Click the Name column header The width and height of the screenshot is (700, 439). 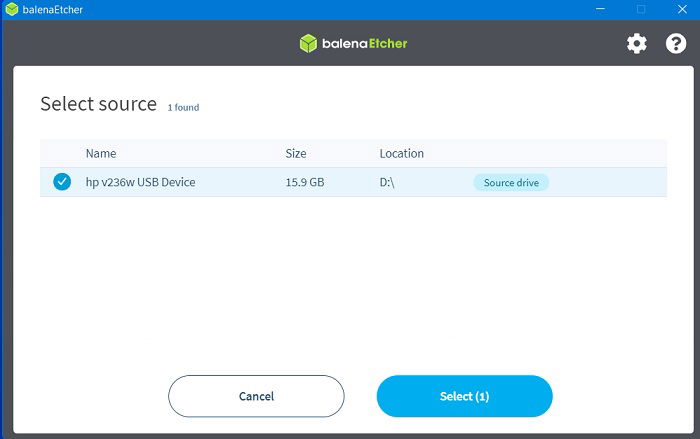pos(101,154)
